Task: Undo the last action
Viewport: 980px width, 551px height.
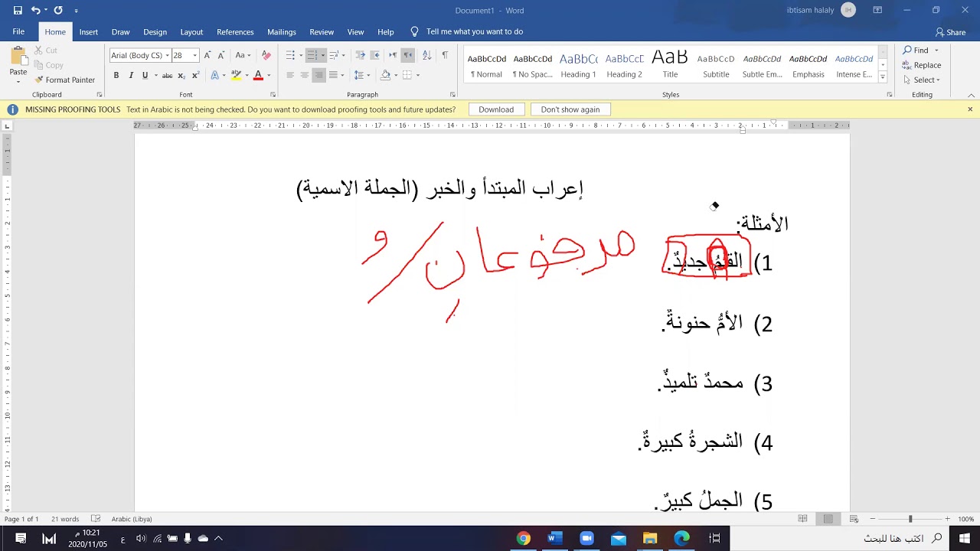Action: pyautogui.click(x=35, y=11)
